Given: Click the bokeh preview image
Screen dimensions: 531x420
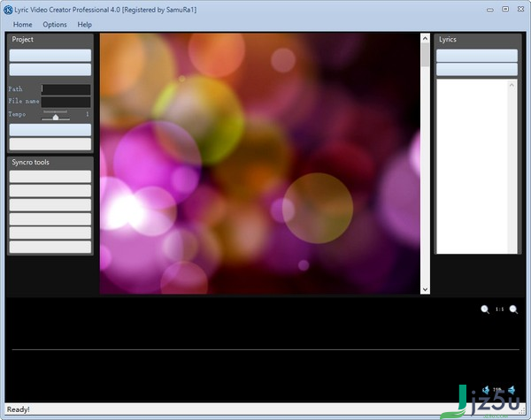Looking at the screenshot, I should pyautogui.click(x=259, y=164).
